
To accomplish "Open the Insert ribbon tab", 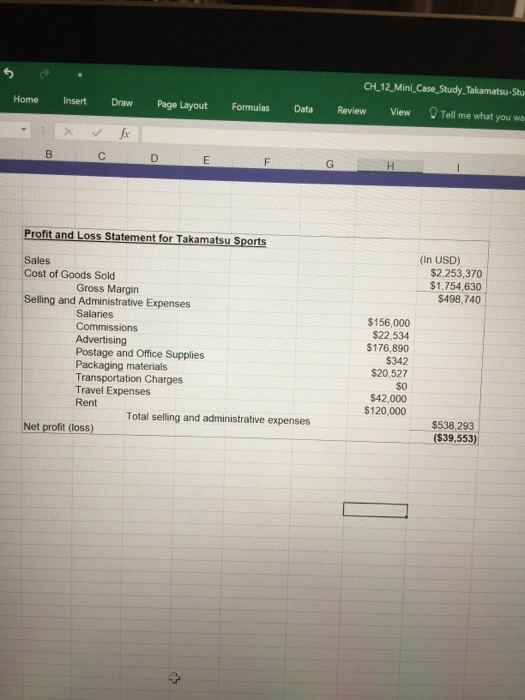I will 75,101.
